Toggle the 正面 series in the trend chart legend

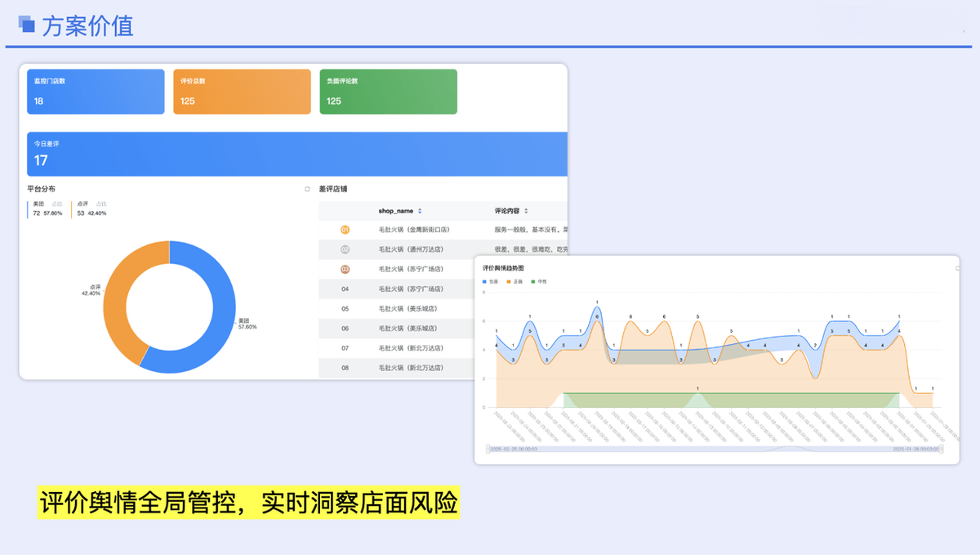click(x=515, y=280)
